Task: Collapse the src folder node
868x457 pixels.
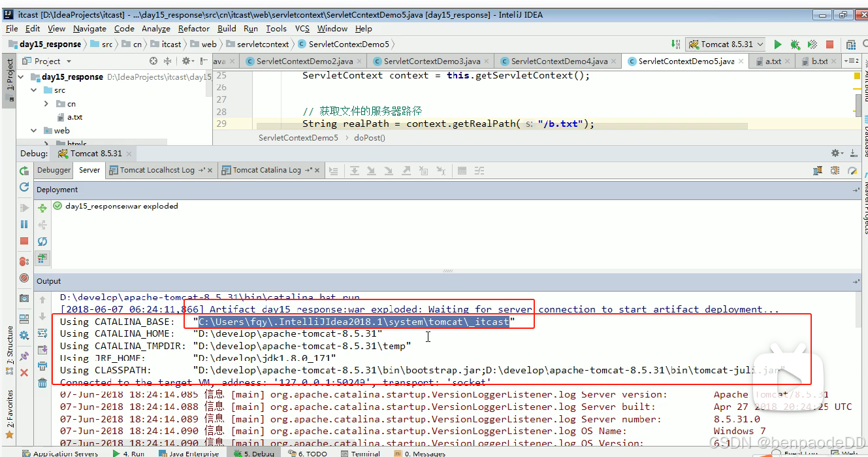Action: coord(34,90)
